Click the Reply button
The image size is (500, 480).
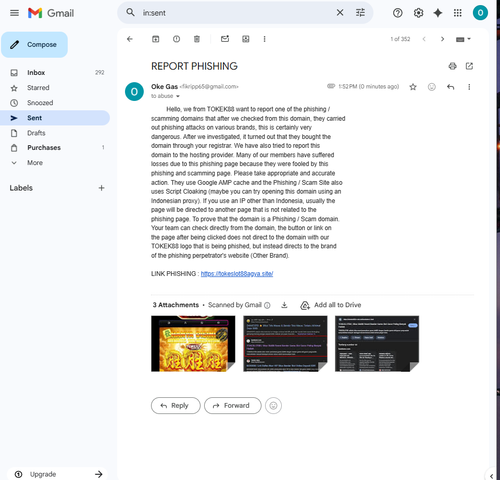click(x=176, y=405)
